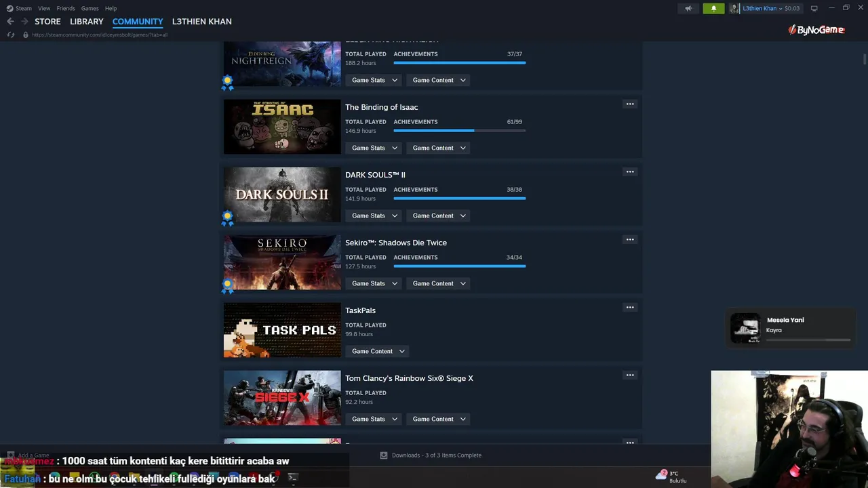This screenshot has height=488, width=868.
Task: Click the Rainbow Six Siege X game image
Action: point(282,398)
